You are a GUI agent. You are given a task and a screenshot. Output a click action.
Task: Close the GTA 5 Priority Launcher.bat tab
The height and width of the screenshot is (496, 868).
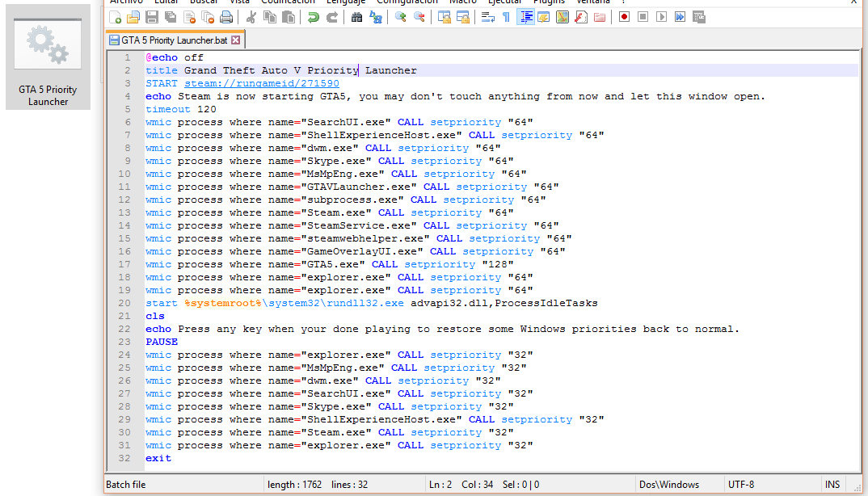coord(236,40)
